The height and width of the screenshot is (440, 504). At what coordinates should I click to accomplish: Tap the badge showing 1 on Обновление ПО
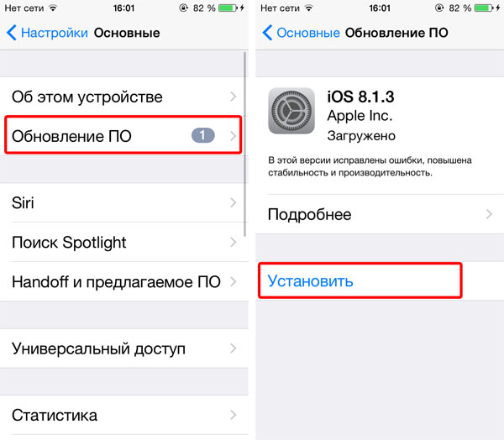(203, 135)
